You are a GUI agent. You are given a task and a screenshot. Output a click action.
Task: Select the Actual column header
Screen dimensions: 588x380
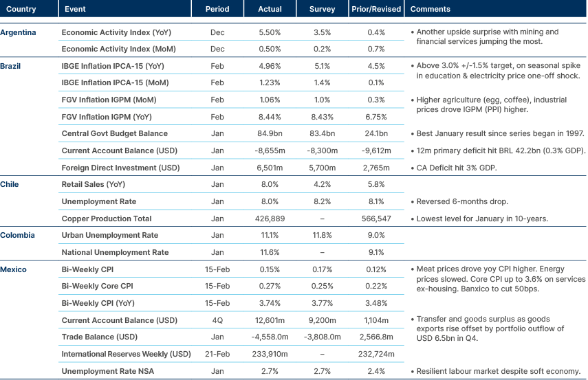click(x=270, y=10)
